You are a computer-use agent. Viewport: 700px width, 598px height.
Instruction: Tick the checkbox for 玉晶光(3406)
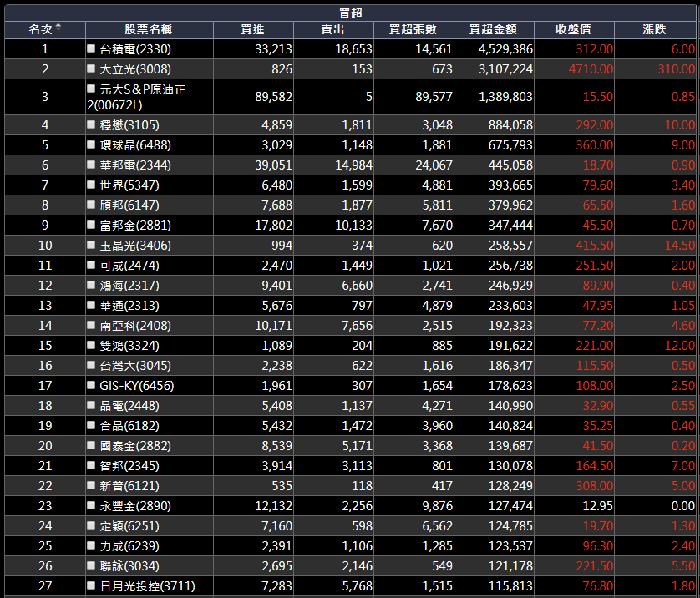coord(91,245)
